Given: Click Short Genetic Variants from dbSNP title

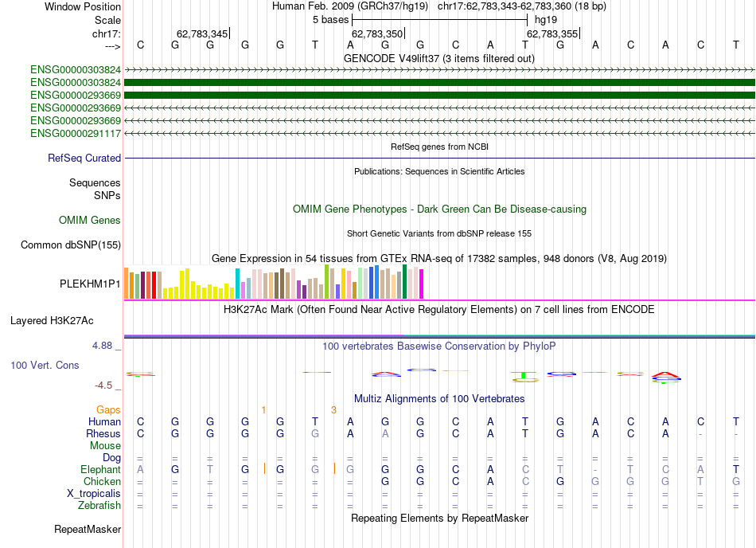Looking at the screenshot, I should [x=439, y=234].
